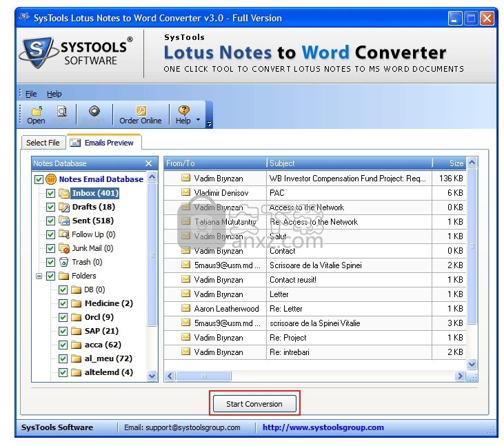Screen dimensions: 504x446
Task: Collapse the Folders tree node
Action: (39, 276)
